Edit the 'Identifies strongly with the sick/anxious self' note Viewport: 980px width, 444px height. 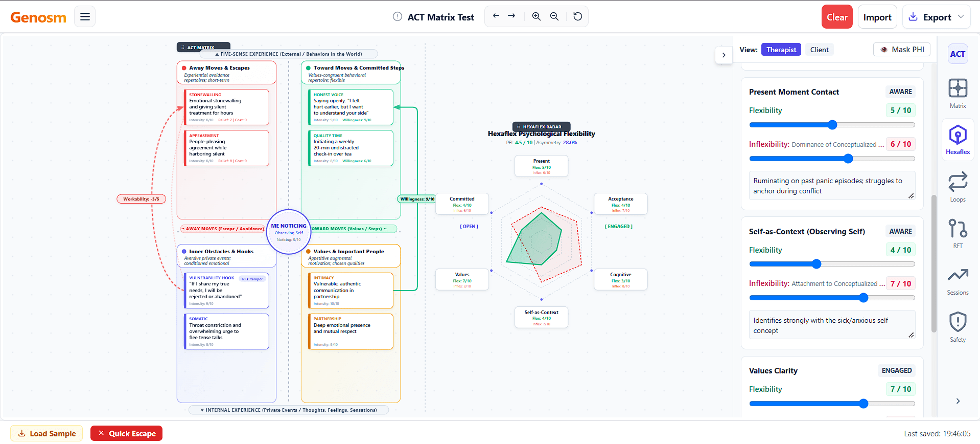point(832,325)
